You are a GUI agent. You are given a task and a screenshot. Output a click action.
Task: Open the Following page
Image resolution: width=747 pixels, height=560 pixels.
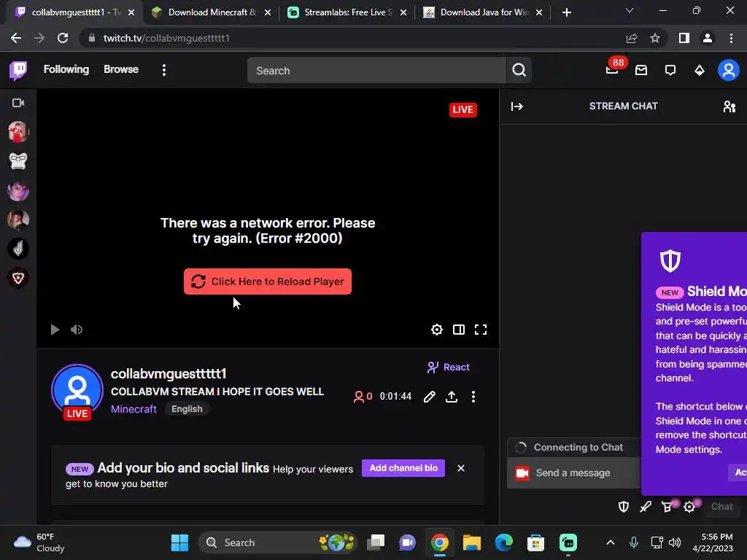[66, 69]
